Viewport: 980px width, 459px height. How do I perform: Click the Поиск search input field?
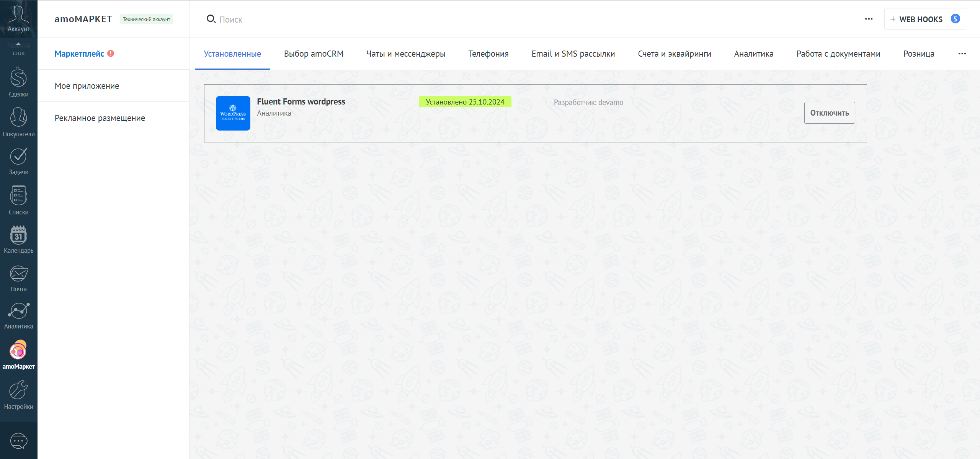click(268, 19)
